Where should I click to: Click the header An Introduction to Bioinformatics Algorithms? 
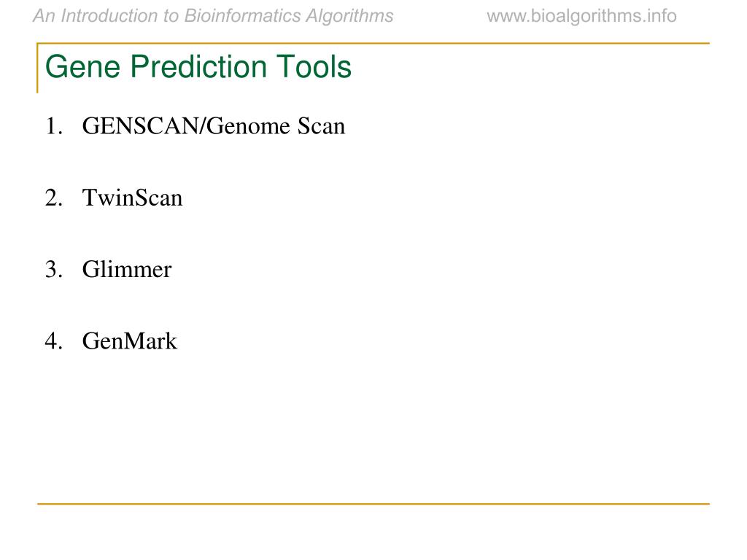point(214,16)
